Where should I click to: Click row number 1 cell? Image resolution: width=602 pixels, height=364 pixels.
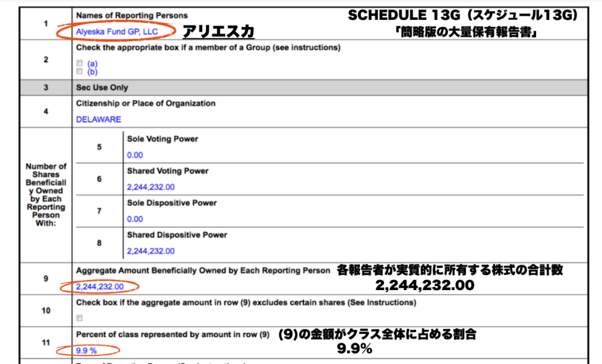(46, 24)
